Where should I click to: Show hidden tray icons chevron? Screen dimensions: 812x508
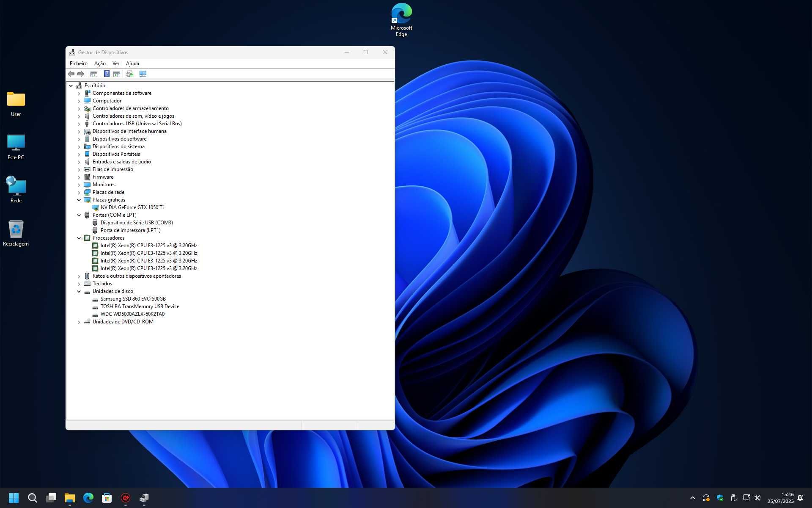tap(692, 498)
